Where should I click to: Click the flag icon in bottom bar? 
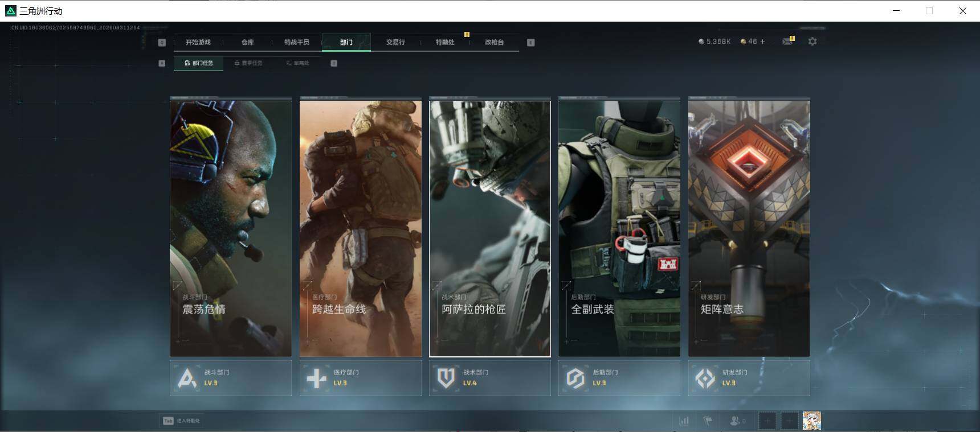click(x=708, y=421)
